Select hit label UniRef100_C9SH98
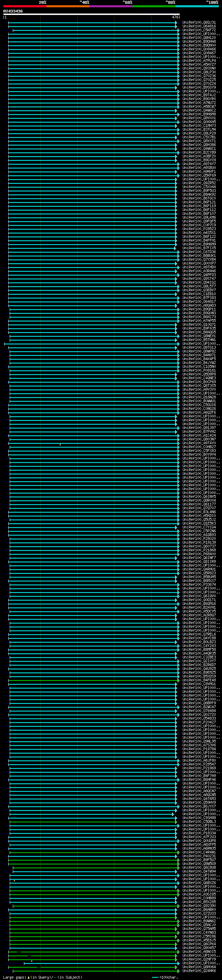The height and width of the screenshot is (980, 222). 199,818
